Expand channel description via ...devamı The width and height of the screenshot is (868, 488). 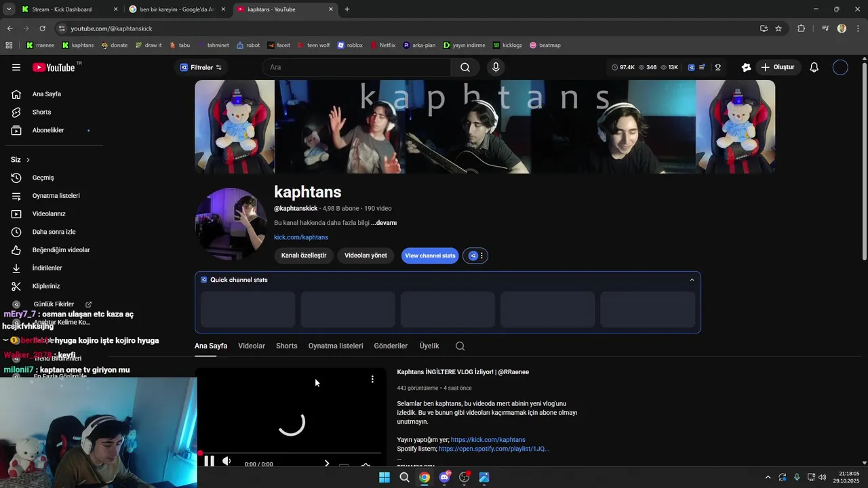(384, 223)
